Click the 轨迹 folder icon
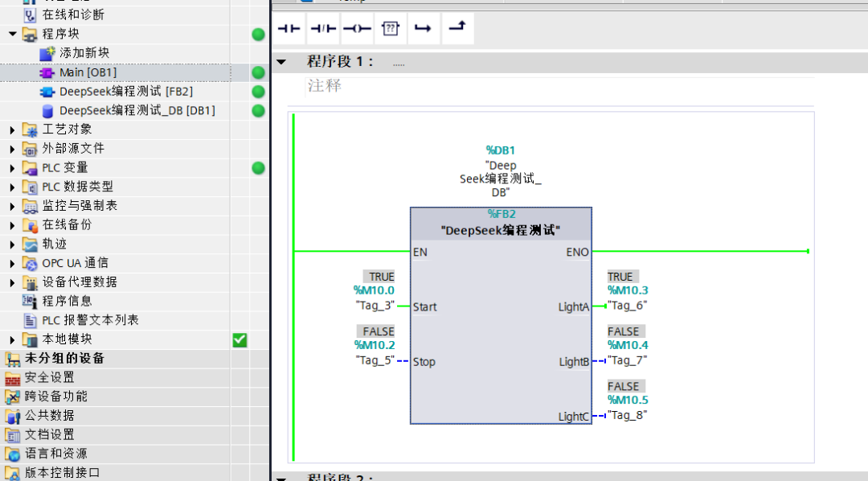This screenshot has height=481, width=868. coord(30,245)
